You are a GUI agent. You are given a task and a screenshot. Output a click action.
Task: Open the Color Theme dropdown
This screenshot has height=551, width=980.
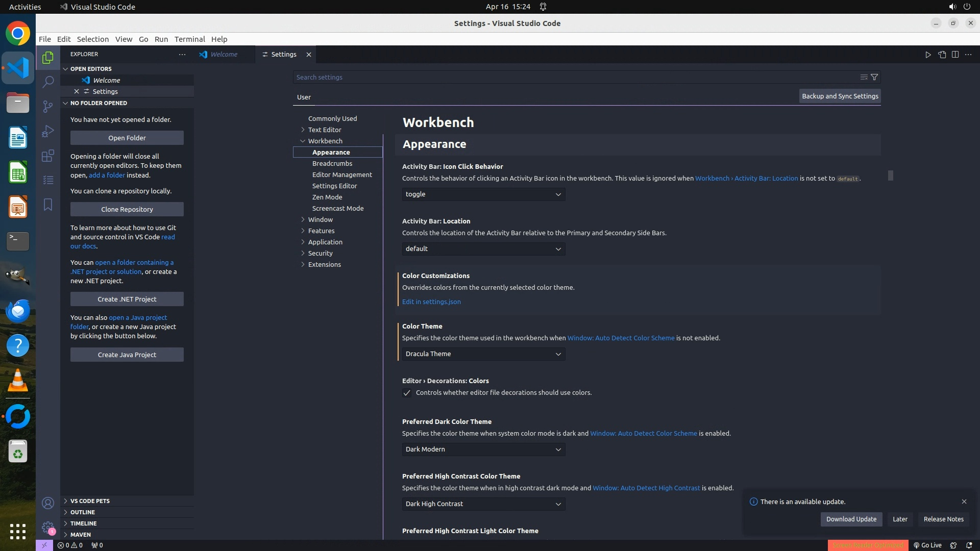[x=483, y=354]
